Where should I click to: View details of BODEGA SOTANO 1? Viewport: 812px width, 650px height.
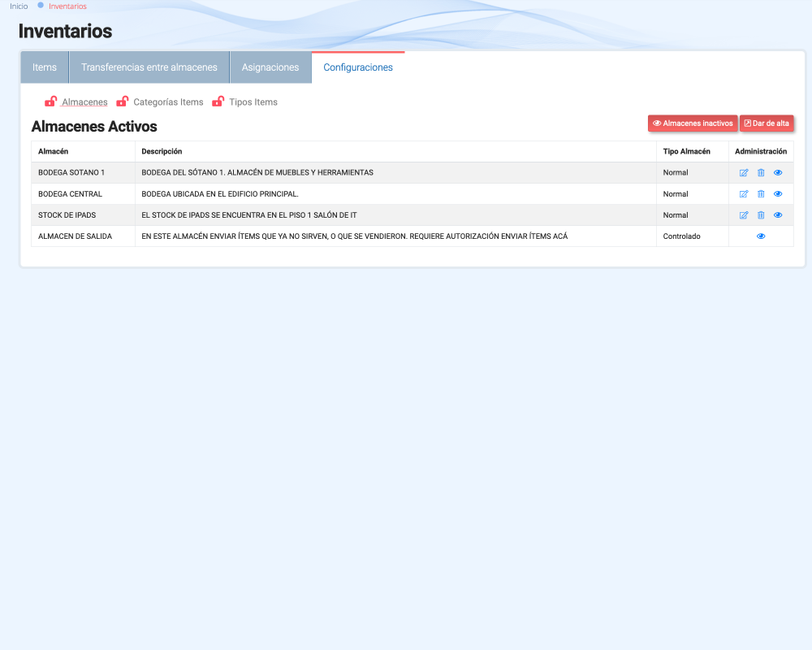[x=778, y=172]
